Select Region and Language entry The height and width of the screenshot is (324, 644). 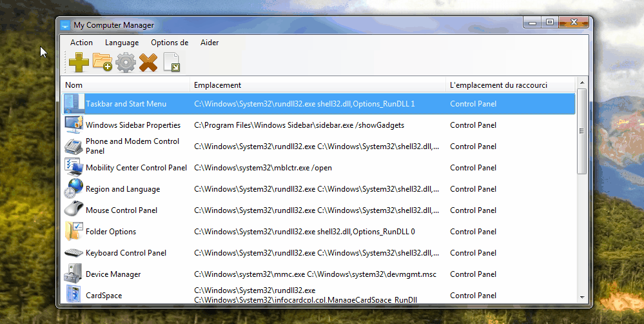122,189
